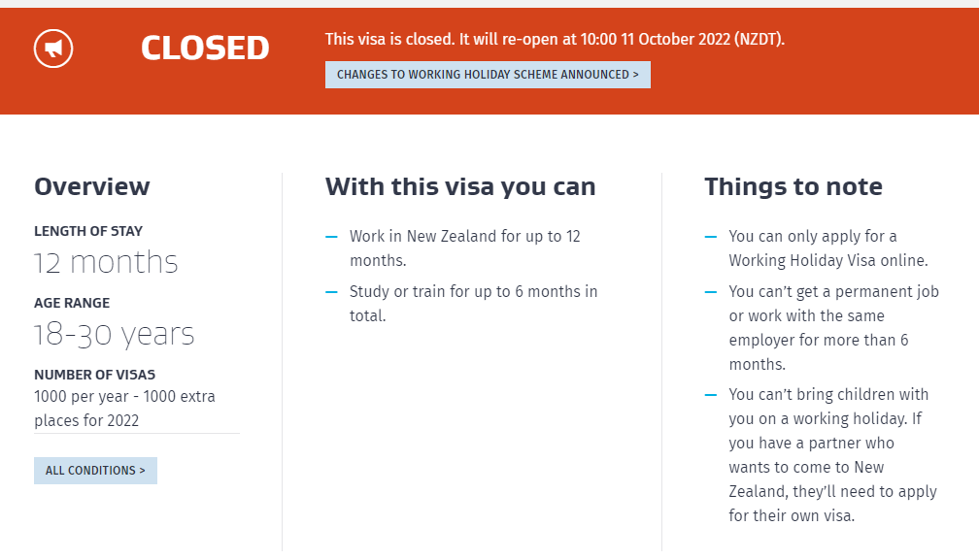Click the Age Range label

coord(72,303)
